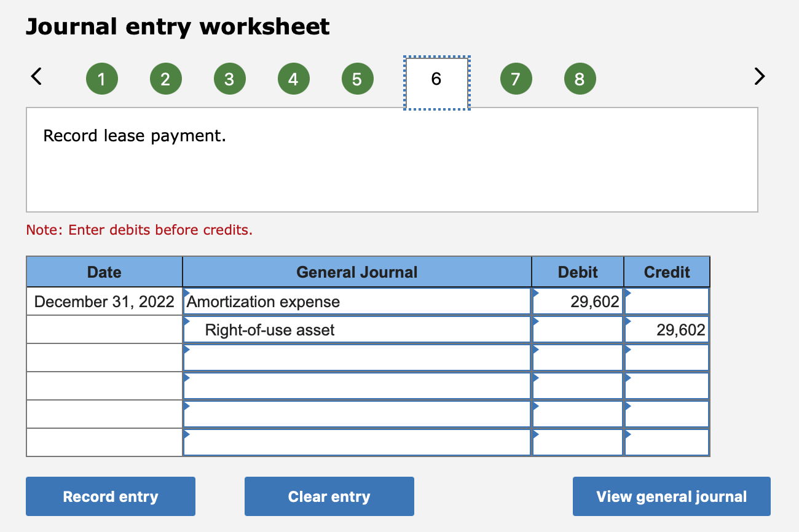
Task: Navigate to step 7
Action: pyautogui.click(x=516, y=78)
